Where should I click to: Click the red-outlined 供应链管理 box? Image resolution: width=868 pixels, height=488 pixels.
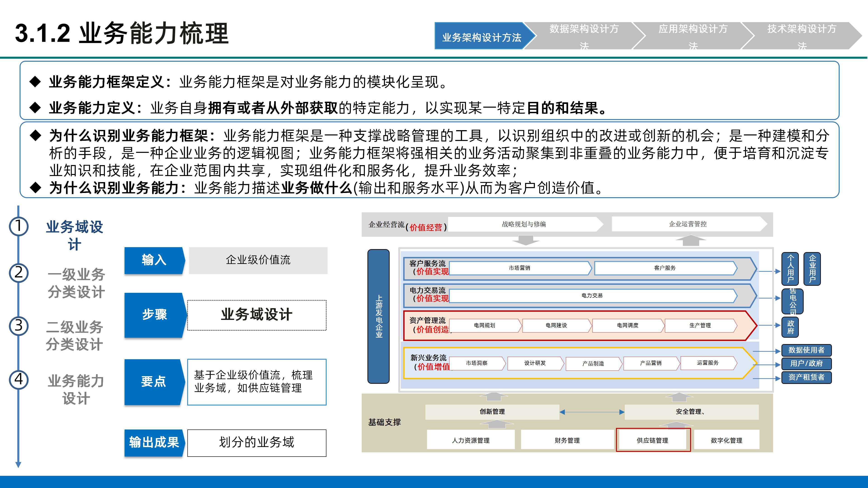[653, 440]
